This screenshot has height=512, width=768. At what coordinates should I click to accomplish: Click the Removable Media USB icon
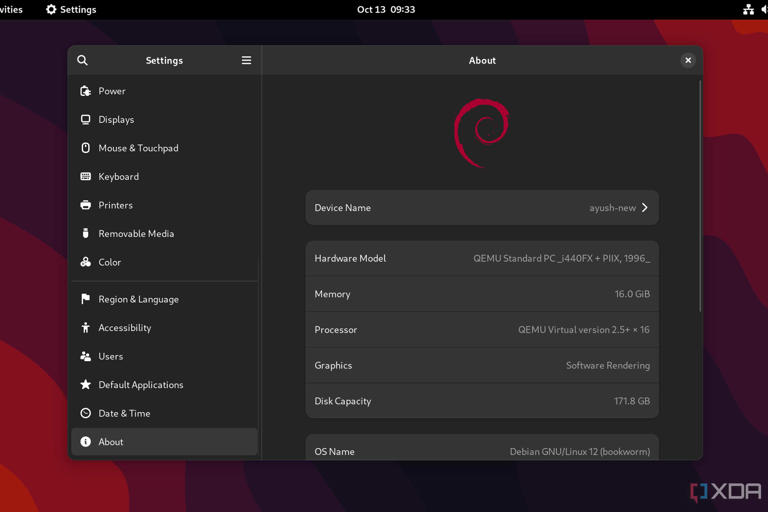86,233
